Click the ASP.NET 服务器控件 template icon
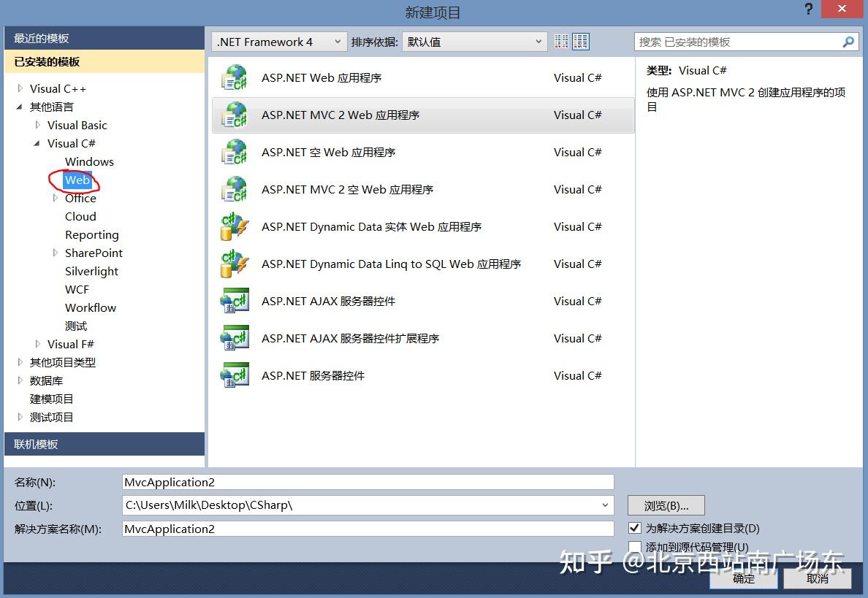 [x=234, y=375]
